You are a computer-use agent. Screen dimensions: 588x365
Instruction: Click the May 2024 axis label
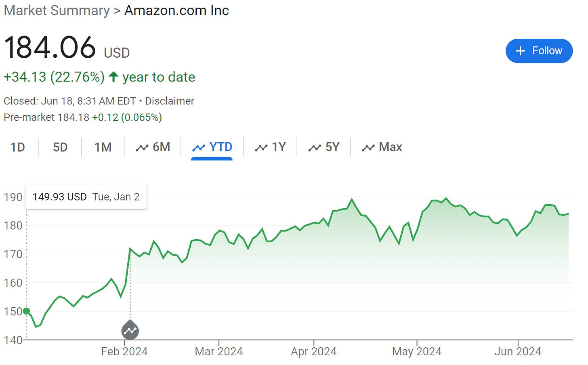click(x=417, y=352)
